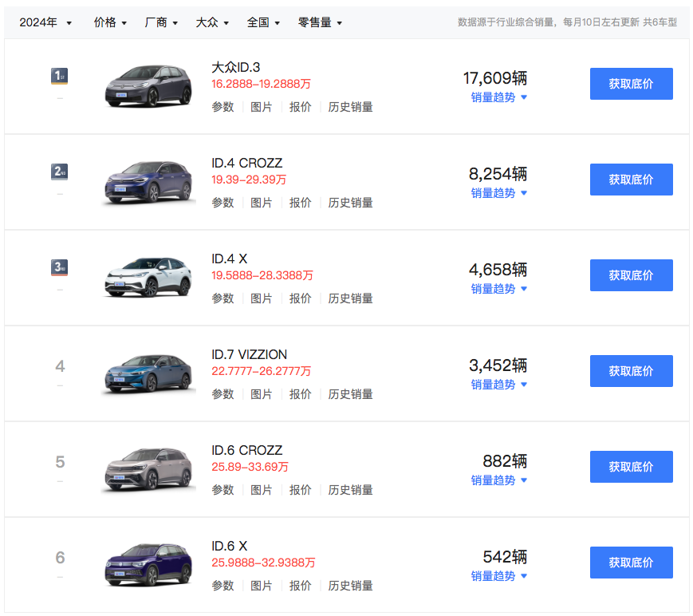Image resolution: width=693 pixels, height=616 pixels.
Task: Click the price 19.39-29.39万
Action: (249, 180)
